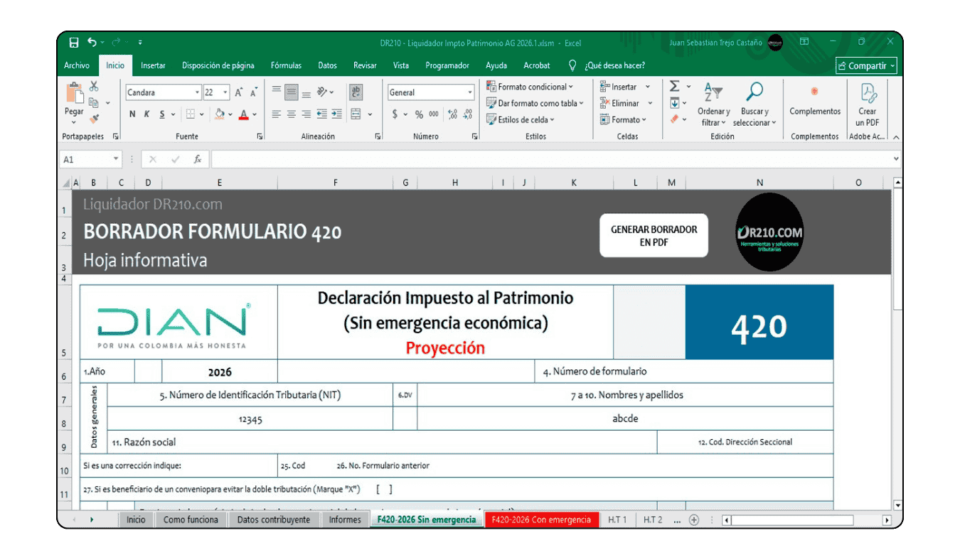Toggle bold with the N icon

point(132,113)
